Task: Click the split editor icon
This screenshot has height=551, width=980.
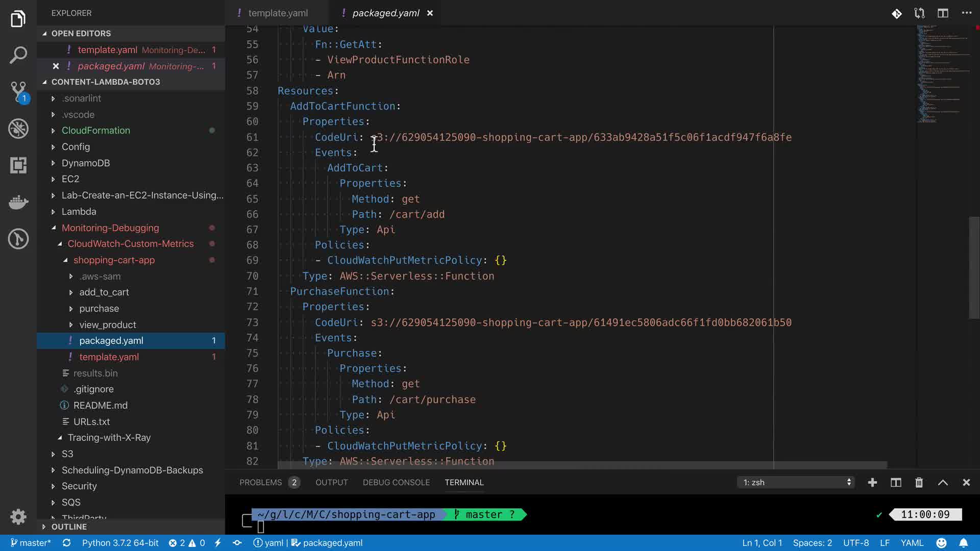Action: 943,13
